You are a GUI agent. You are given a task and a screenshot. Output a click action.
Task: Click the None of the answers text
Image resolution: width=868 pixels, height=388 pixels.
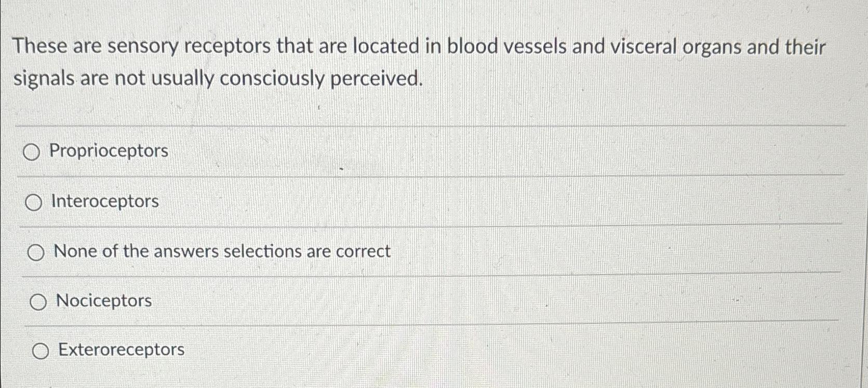coord(223,251)
